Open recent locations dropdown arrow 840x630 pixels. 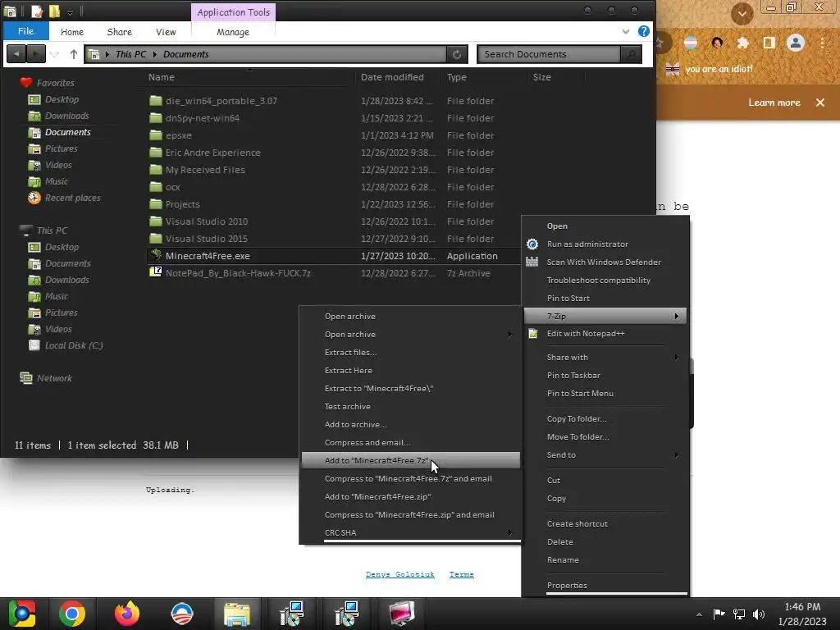click(54, 54)
